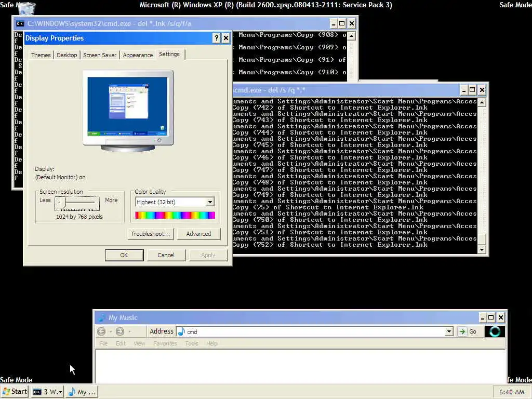Switch to the Desktop tab
The height and width of the screenshot is (399, 532).
[66, 55]
